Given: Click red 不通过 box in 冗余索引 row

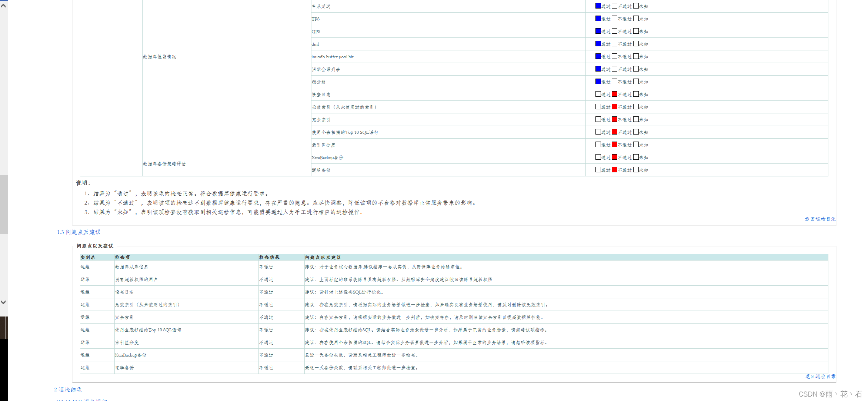Looking at the screenshot, I should [x=614, y=119].
